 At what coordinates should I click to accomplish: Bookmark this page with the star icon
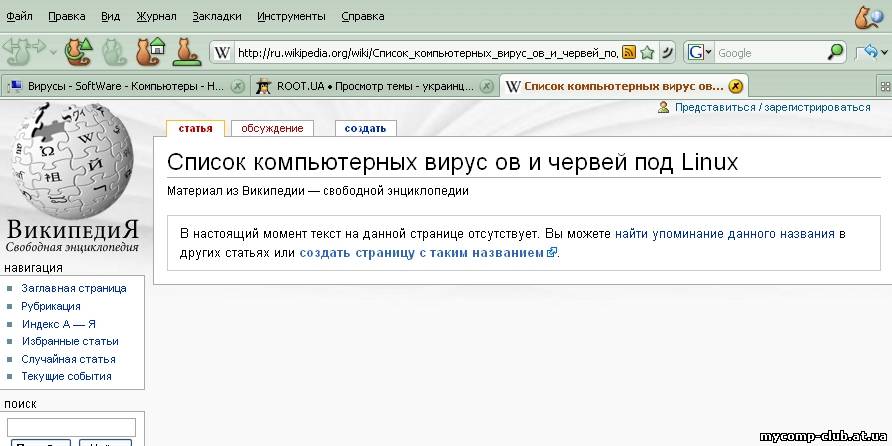coord(647,53)
